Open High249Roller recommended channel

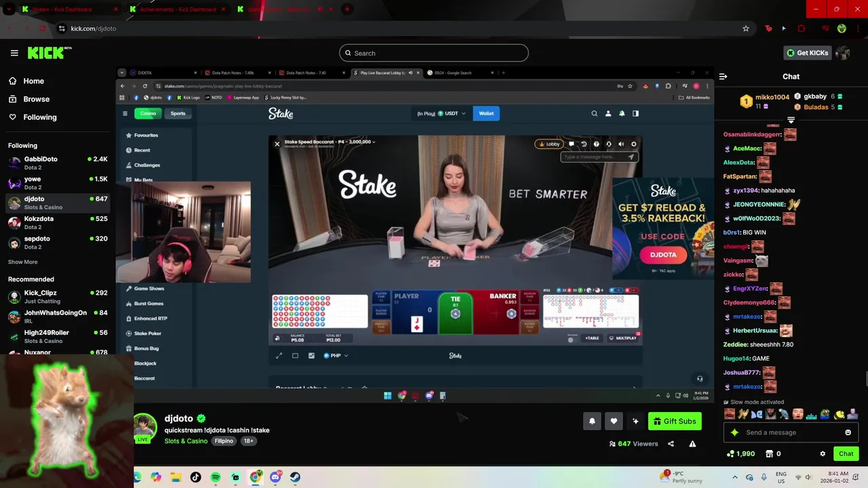58,336
